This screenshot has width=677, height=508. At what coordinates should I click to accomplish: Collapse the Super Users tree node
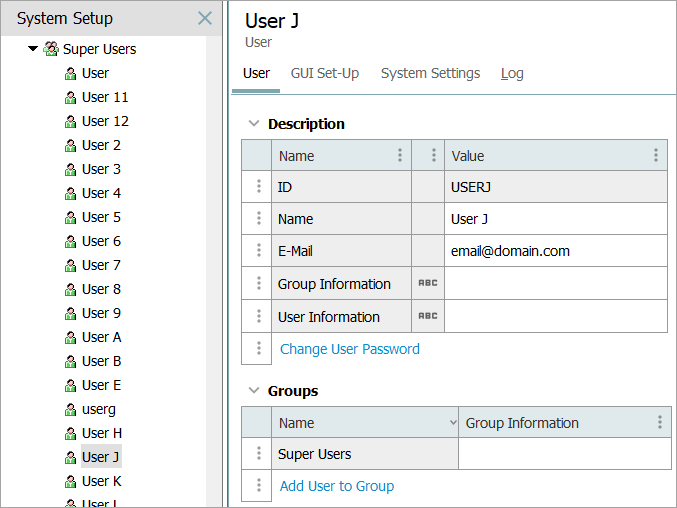click(x=33, y=49)
